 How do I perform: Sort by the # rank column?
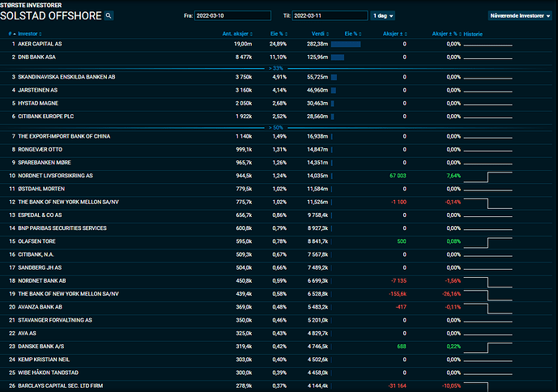(x=12, y=34)
